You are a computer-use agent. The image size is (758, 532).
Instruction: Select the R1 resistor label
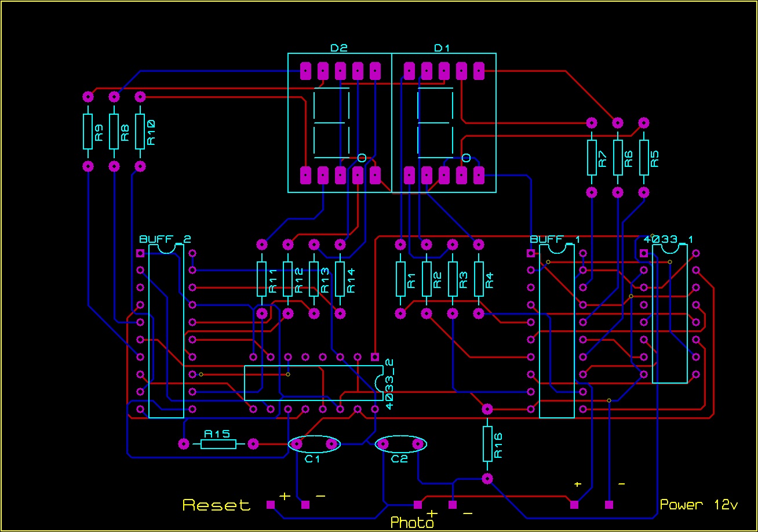(x=411, y=281)
